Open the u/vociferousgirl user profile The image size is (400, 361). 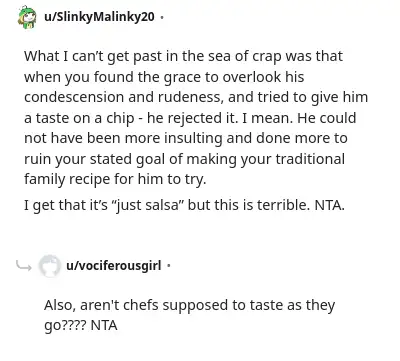pos(114,265)
